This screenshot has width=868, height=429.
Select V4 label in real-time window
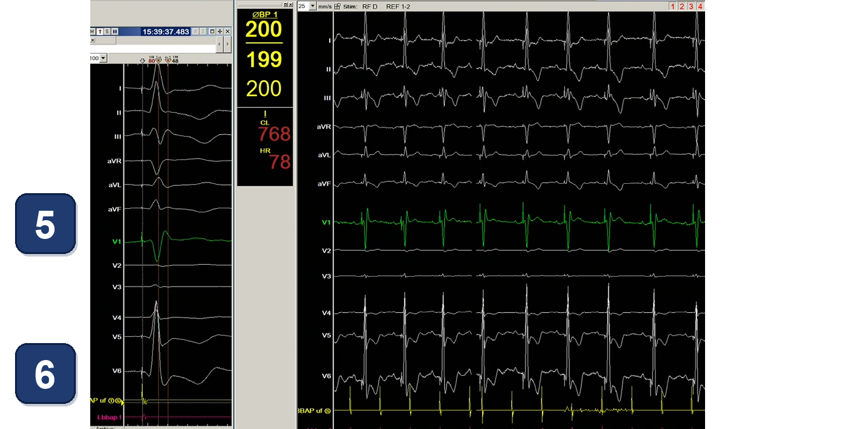pyautogui.click(x=326, y=312)
